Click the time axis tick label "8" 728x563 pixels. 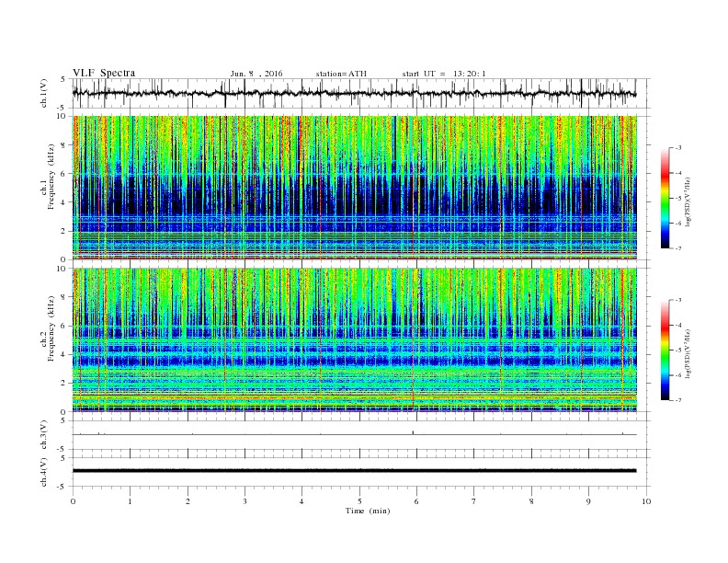[531, 501]
